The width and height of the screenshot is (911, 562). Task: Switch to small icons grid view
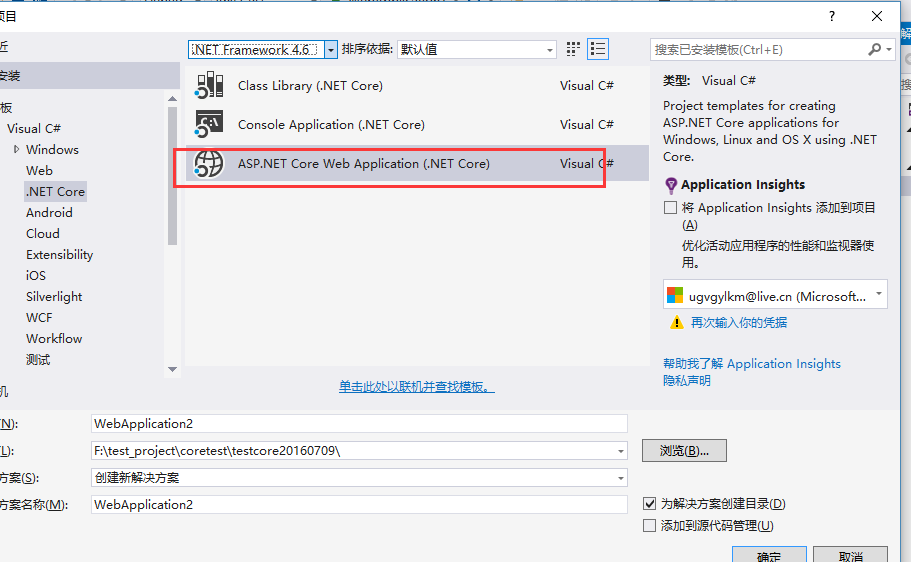coord(573,49)
